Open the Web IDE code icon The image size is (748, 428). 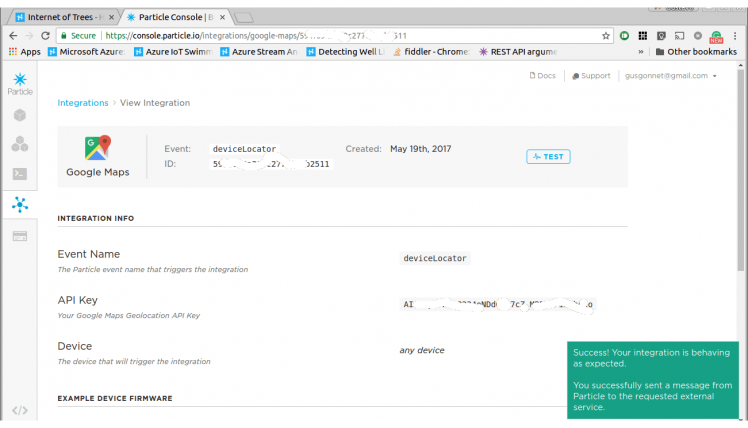[x=20, y=410]
